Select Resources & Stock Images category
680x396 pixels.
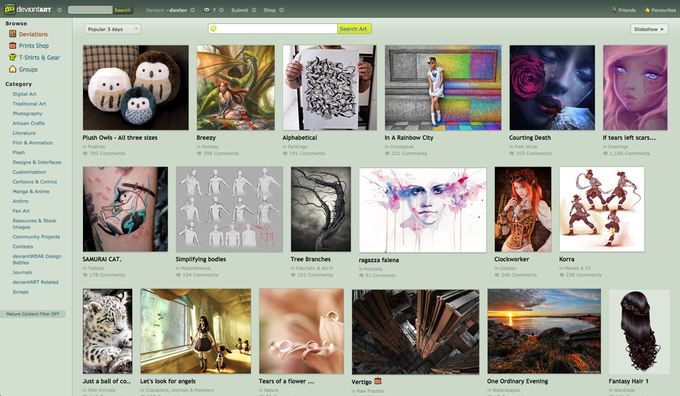click(x=34, y=224)
